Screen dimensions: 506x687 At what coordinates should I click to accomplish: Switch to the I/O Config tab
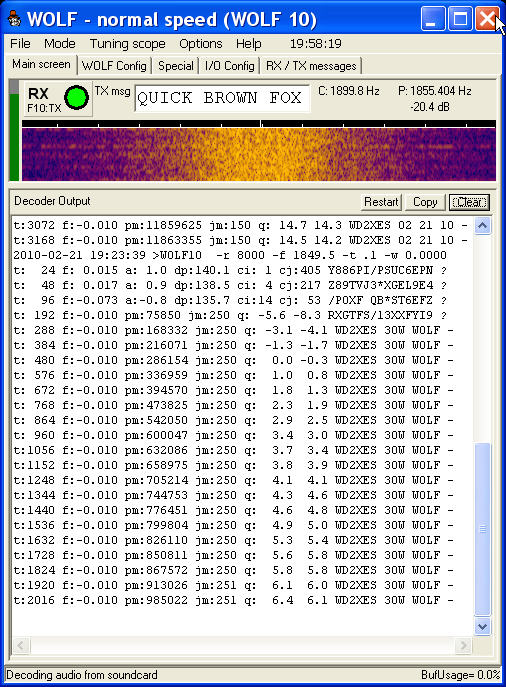click(230, 66)
